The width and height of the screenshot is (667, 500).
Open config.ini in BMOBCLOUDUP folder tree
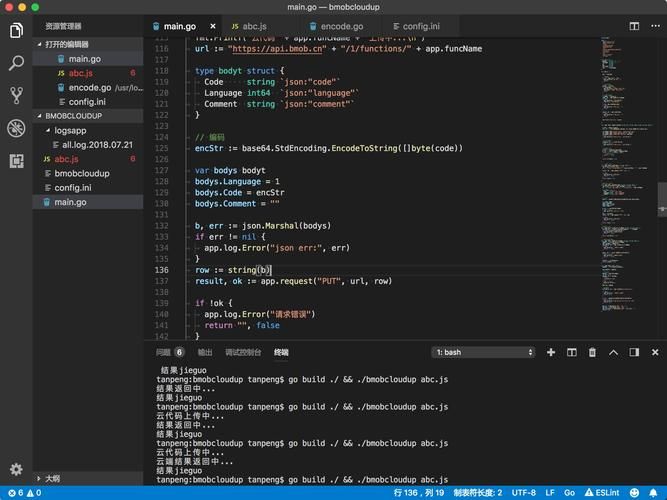click(x=88, y=188)
